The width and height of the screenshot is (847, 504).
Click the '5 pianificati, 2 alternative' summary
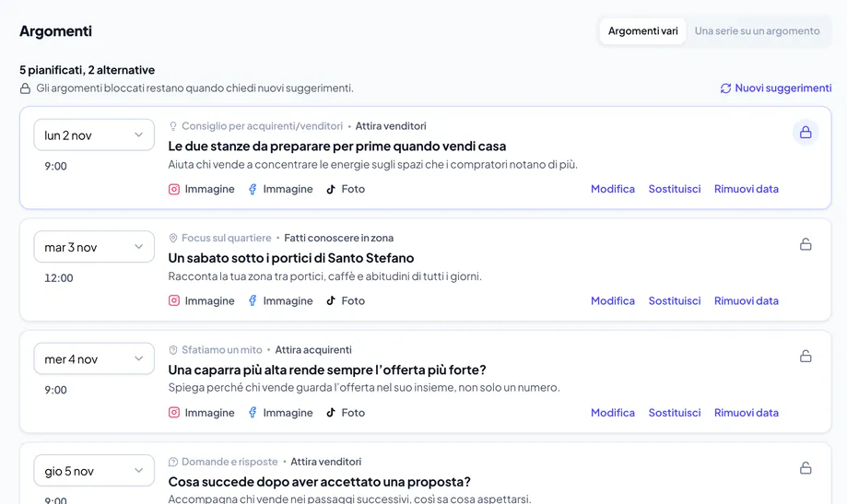pos(87,70)
